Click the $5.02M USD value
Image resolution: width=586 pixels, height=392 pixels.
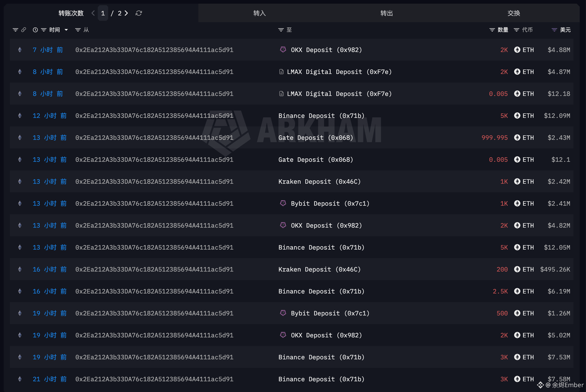tap(559, 335)
